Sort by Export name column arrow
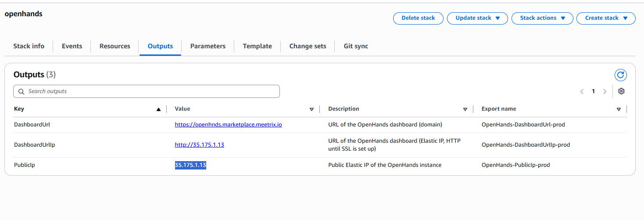 coord(619,109)
